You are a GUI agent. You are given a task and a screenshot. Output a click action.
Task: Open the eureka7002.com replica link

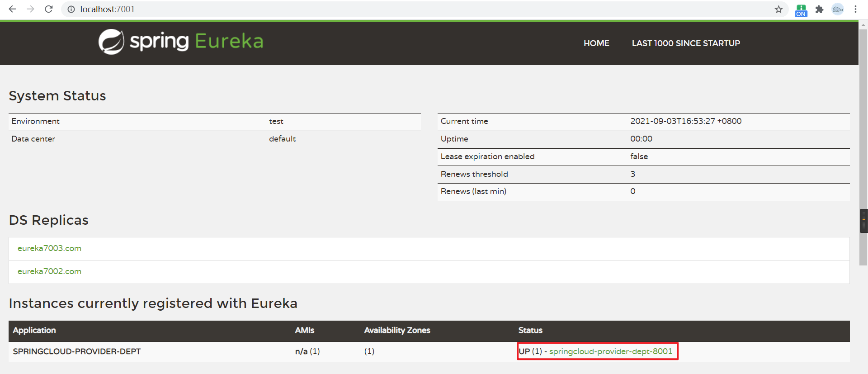point(49,271)
